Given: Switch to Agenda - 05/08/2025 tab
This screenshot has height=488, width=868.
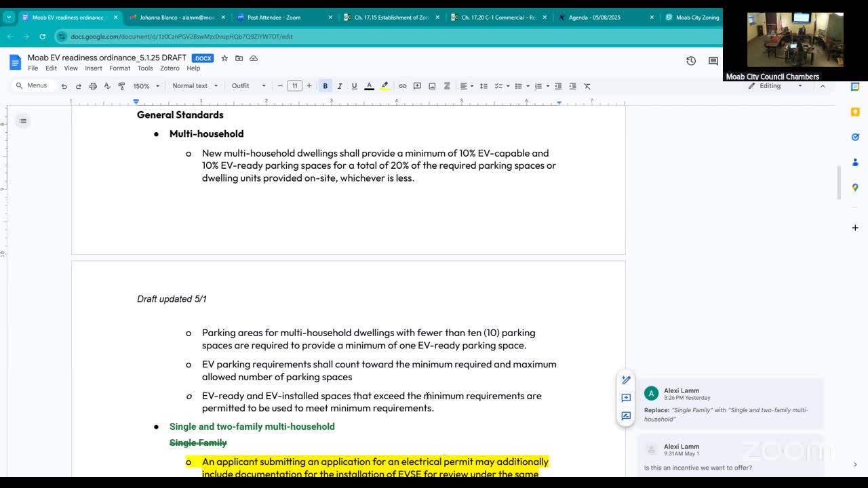Looking at the screenshot, I should 595,18.
